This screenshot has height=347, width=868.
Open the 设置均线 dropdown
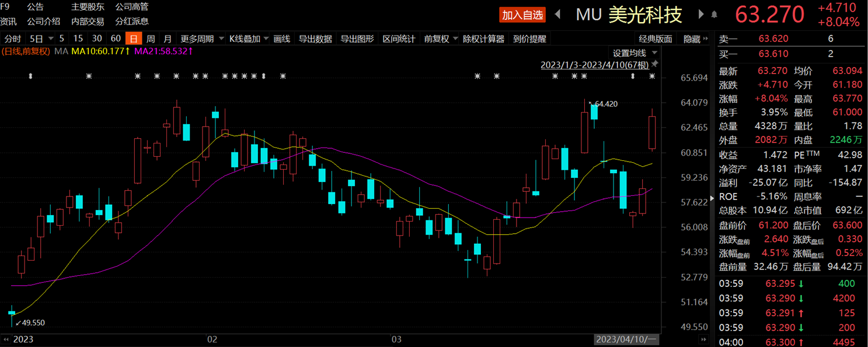click(x=634, y=53)
